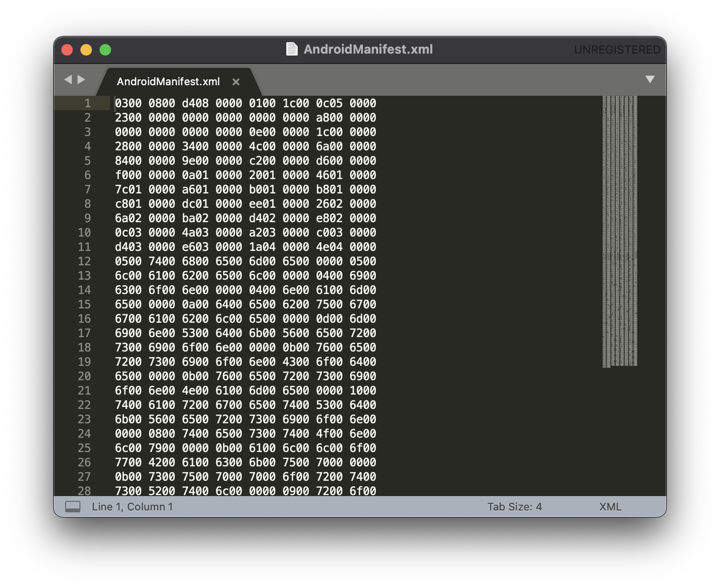Click line number 28 in gutter
Viewport: 720px width, 588px height.
[x=84, y=491]
